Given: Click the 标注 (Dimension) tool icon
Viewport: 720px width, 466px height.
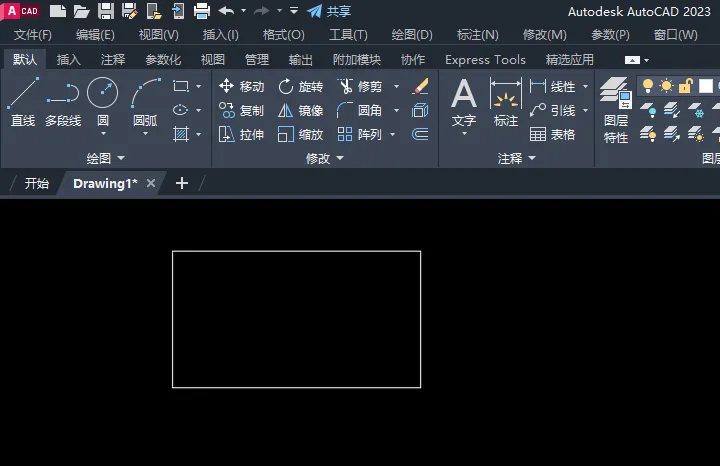Looking at the screenshot, I should (x=506, y=95).
